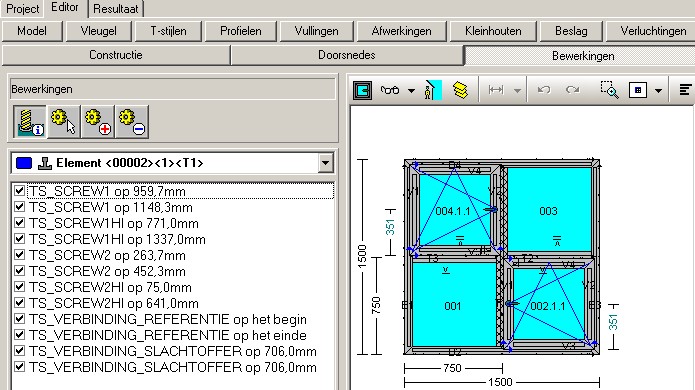Add an operation with gear-plus icon

click(x=98, y=122)
